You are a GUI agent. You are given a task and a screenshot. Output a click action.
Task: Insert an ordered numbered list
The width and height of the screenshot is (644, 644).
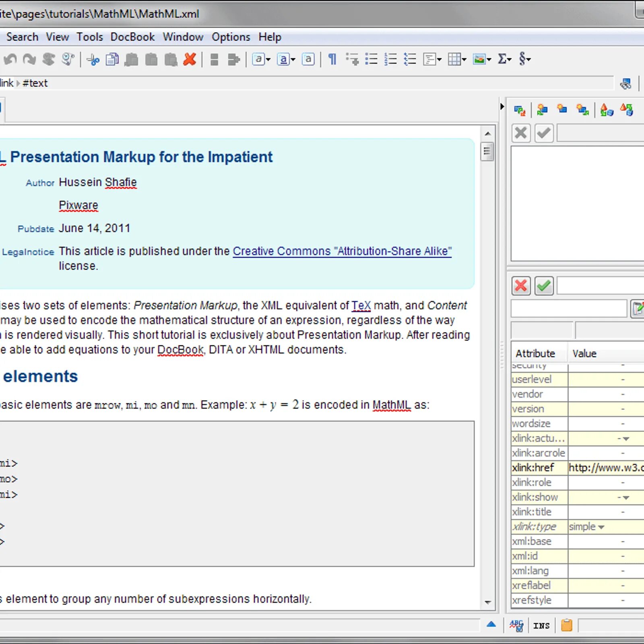click(x=390, y=60)
